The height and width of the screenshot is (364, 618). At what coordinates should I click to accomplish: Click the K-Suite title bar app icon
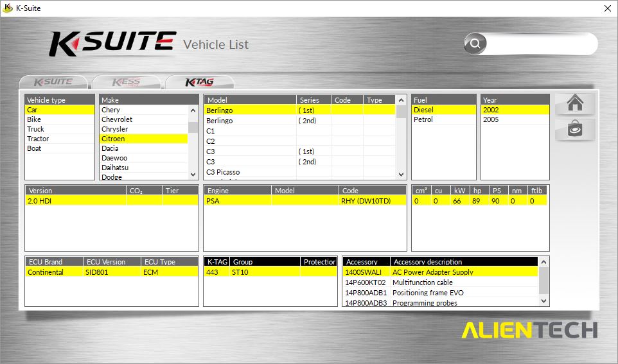8,8
